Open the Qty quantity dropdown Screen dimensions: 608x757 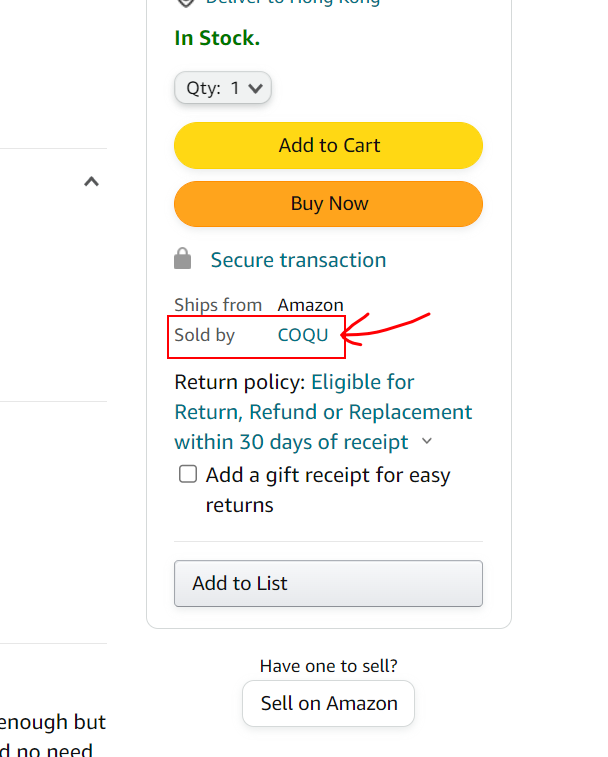[223, 88]
